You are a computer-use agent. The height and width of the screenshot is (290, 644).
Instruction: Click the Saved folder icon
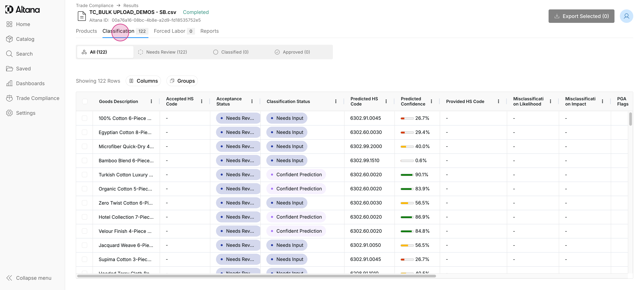tap(9, 69)
